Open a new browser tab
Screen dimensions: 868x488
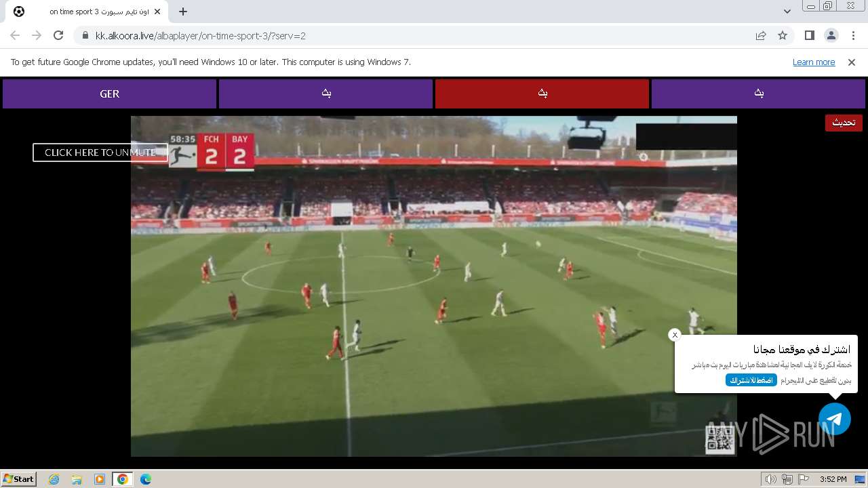tap(183, 12)
